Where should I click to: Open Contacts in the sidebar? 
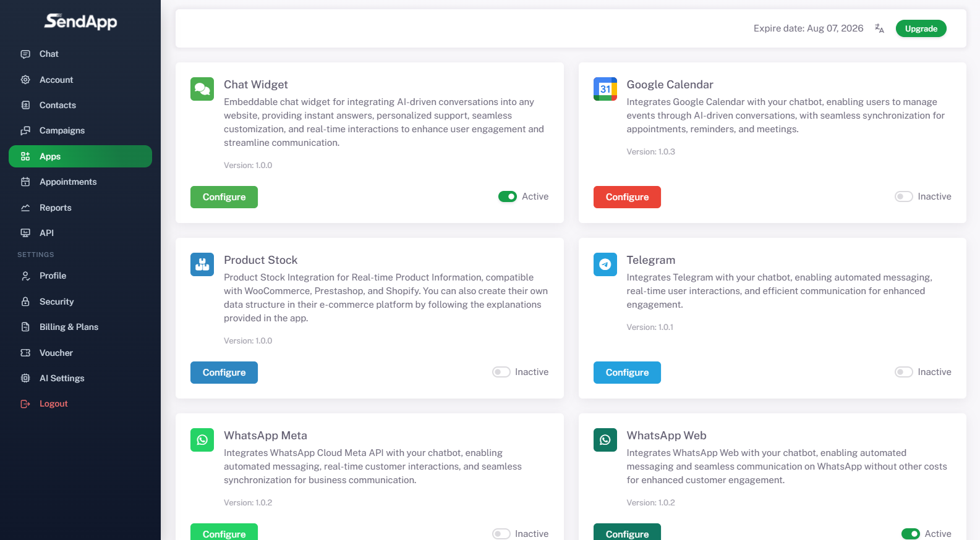[80, 105]
